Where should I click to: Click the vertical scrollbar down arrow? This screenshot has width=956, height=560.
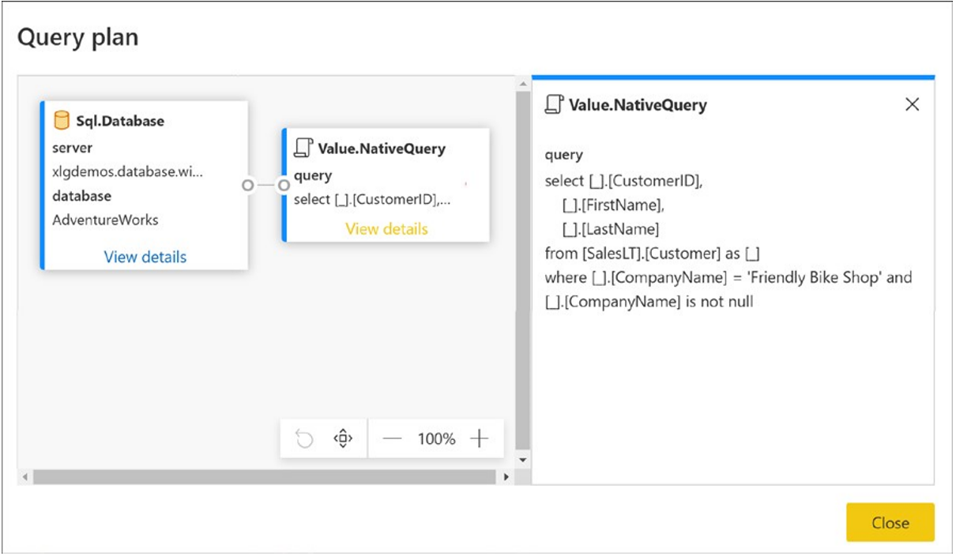pyautogui.click(x=521, y=459)
